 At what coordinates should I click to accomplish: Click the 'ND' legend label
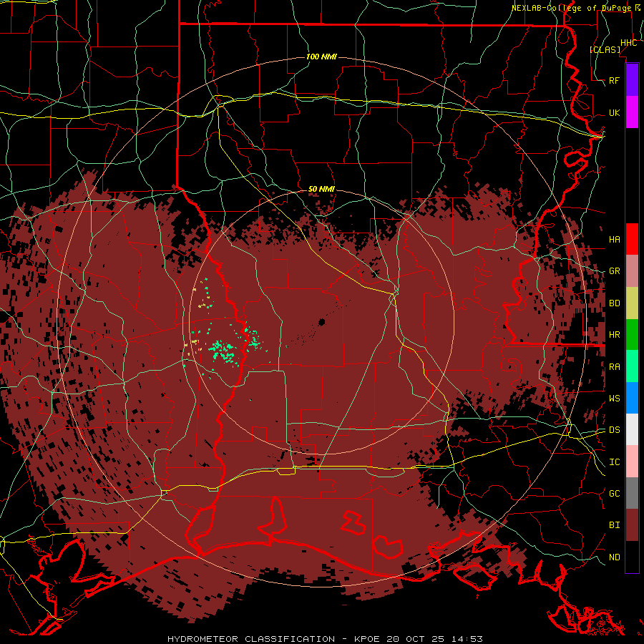(614, 557)
